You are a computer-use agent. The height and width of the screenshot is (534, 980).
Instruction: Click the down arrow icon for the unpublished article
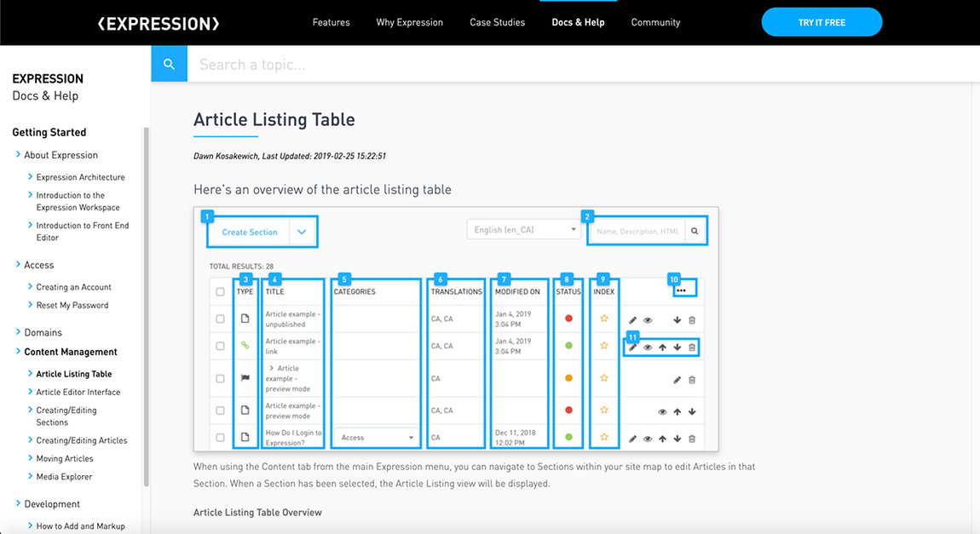point(678,319)
